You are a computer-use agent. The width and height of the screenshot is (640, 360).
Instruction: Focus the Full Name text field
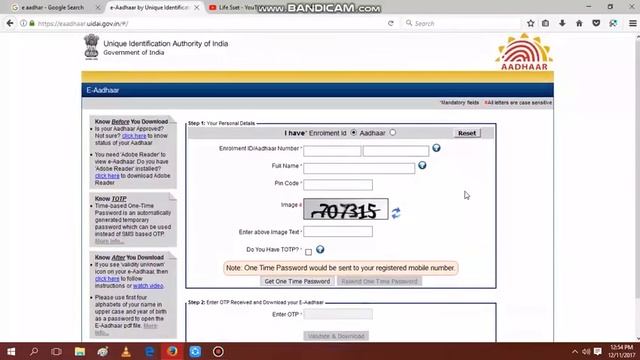359,168
